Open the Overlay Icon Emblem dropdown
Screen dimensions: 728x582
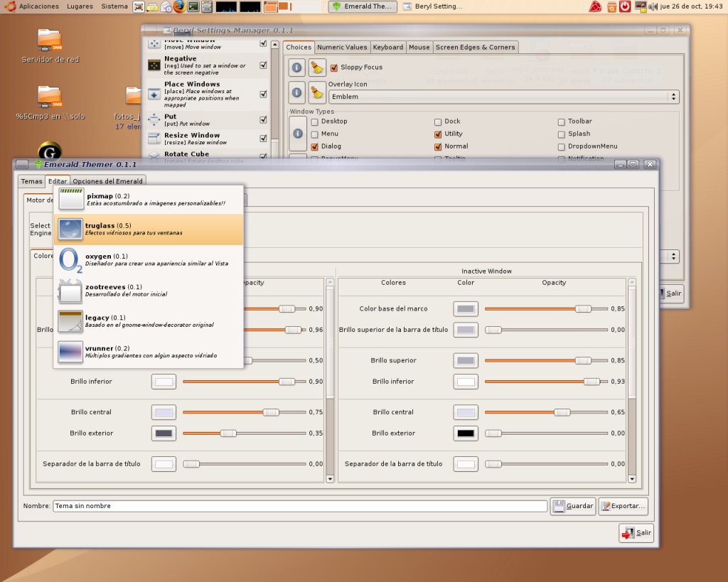[504, 97]
